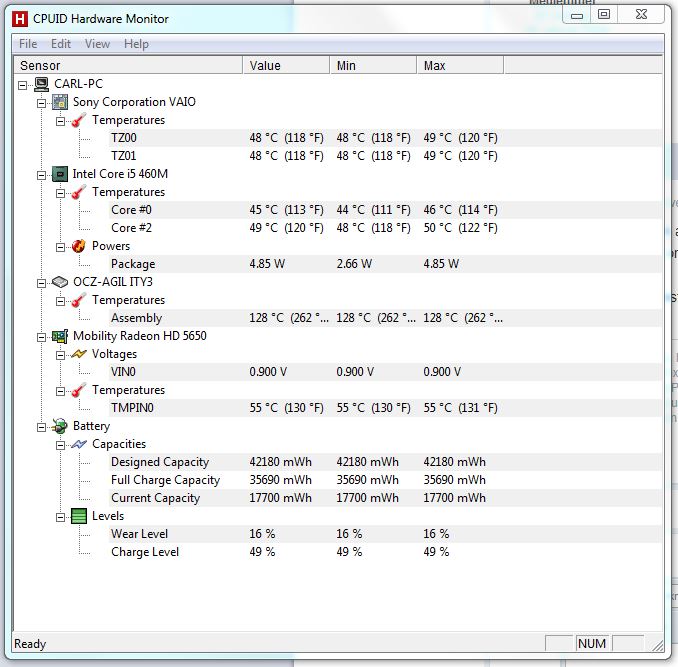The image size is (678, 667).
Task: Minimize the Hardware Monitor window
Action: point(577,16)
